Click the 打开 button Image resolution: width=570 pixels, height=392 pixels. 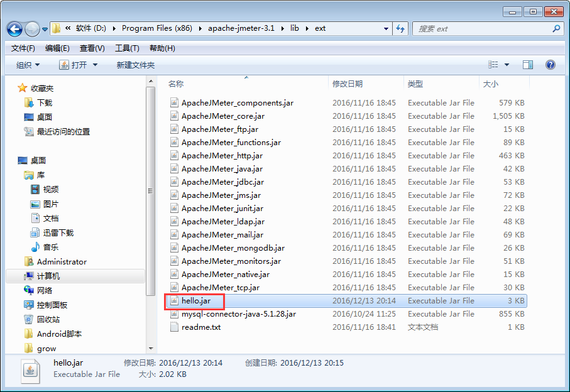coord(74,65)
